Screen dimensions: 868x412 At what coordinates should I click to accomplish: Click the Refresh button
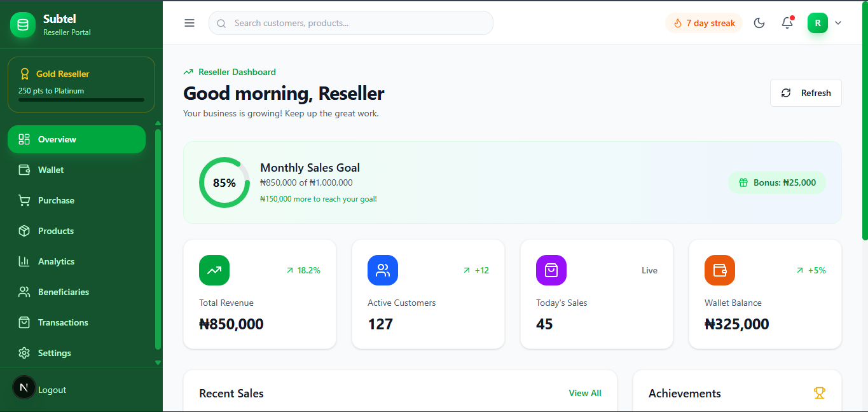coord(806,93)
